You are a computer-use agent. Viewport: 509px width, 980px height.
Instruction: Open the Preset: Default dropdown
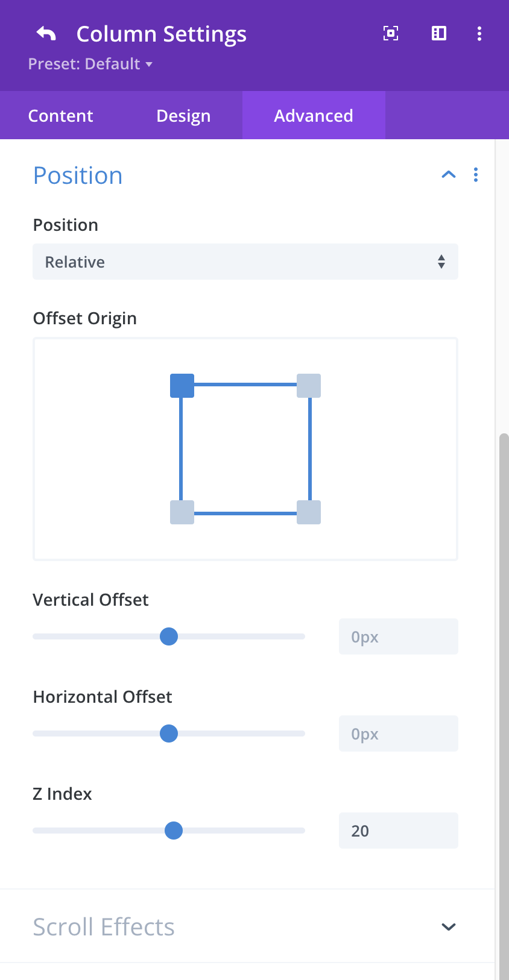(x=90, y=64)
